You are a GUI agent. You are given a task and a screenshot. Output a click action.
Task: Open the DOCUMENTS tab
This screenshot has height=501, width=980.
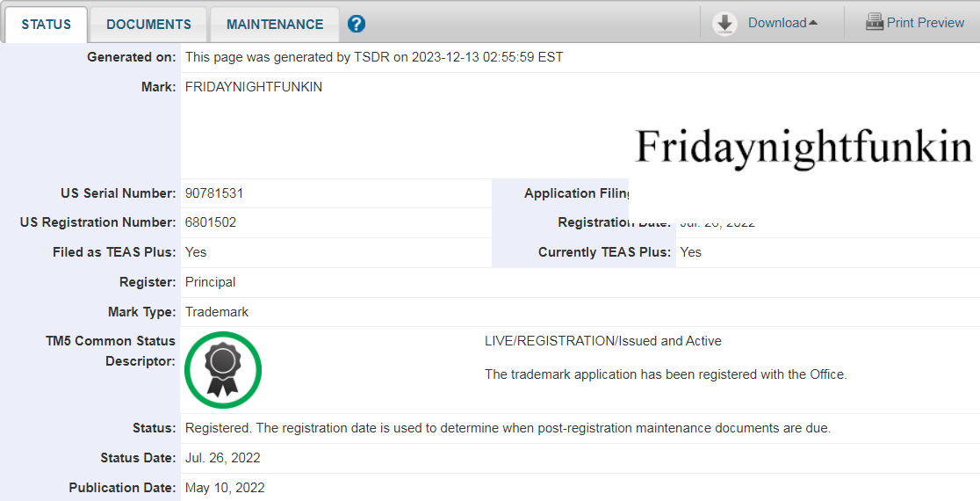click(148, 25)
